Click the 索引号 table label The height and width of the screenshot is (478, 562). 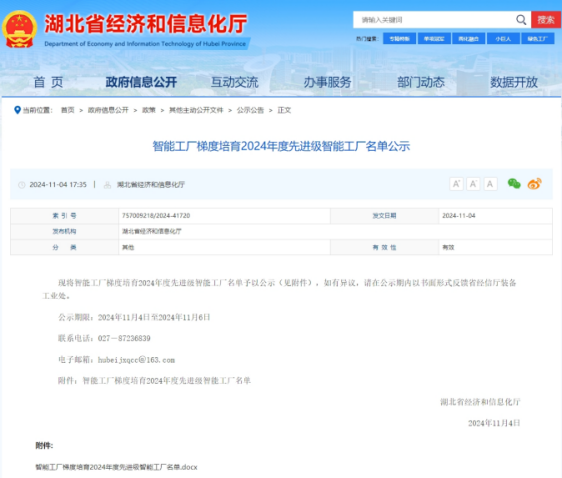click(65, 216)
